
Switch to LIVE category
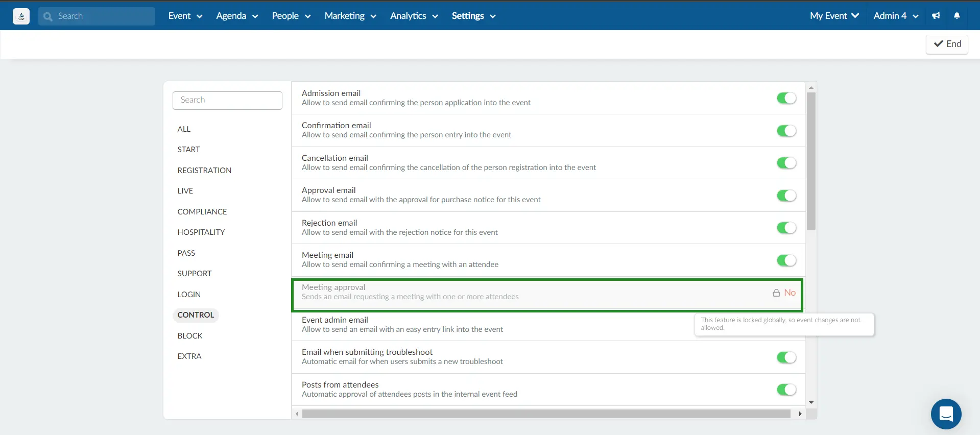(185, 191)
